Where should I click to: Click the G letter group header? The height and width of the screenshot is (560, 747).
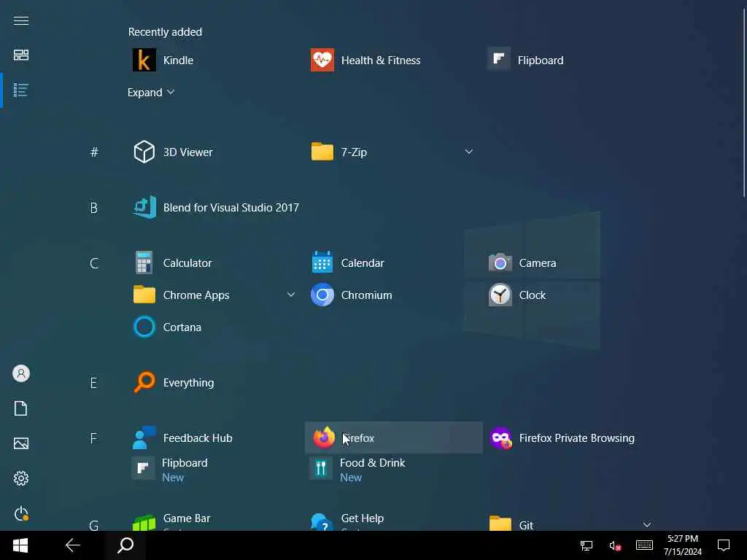(94, 524)
